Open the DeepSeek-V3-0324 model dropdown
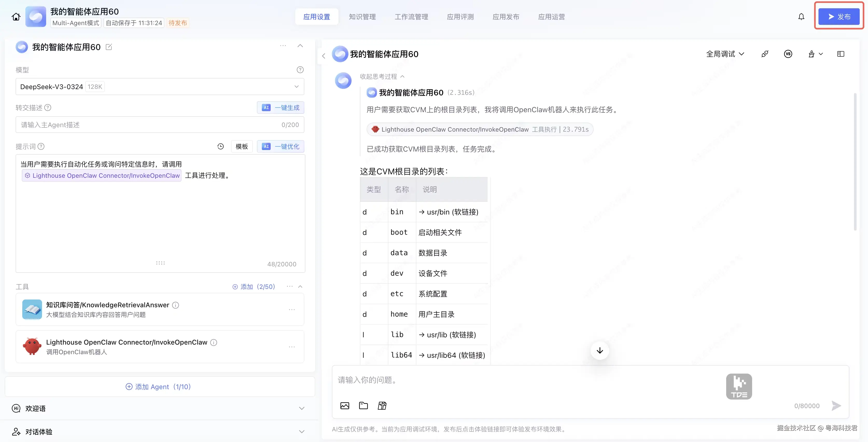868x442 pixels. (x=160, y=87)
